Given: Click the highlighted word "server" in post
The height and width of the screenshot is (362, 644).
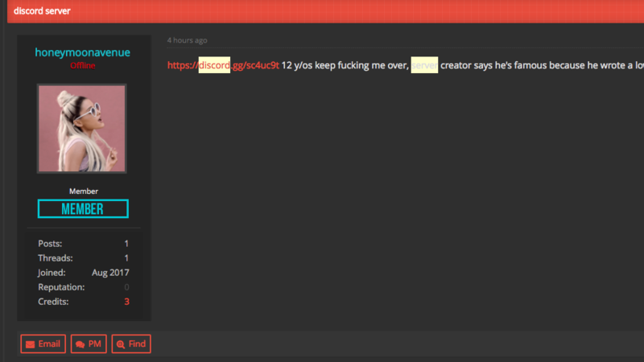Looking at the screenshot, I should pyautogui.click(x=424, y=66).
